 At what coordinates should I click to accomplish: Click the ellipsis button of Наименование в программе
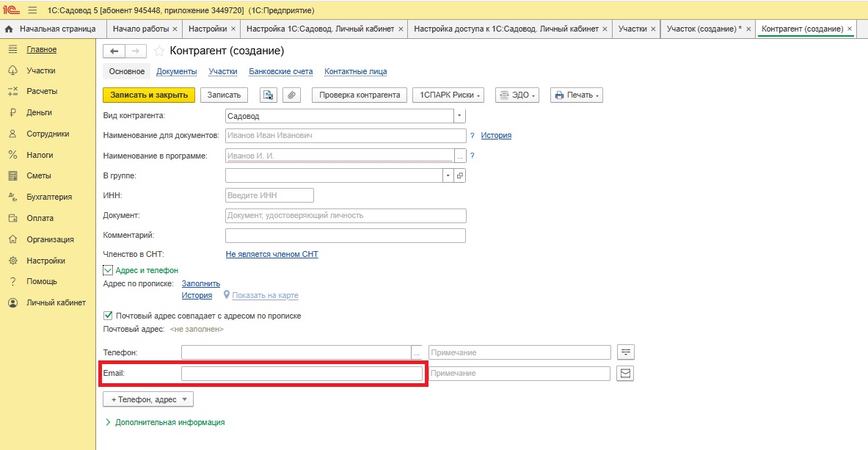[x=460, y=156]
